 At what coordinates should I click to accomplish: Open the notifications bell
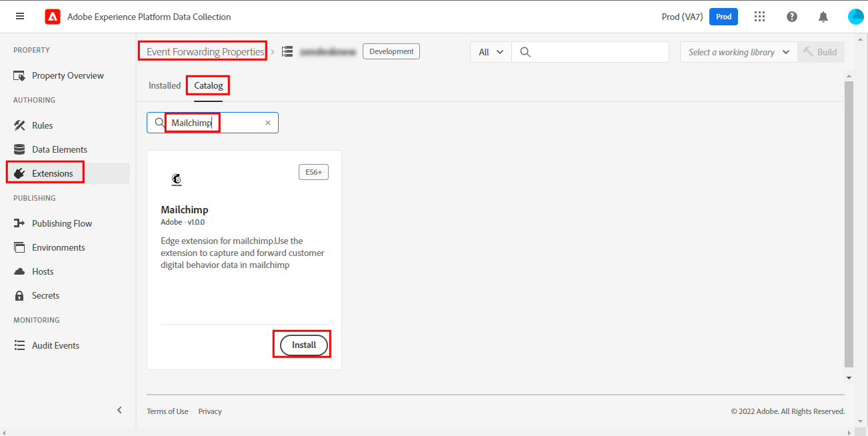(824, 17)
